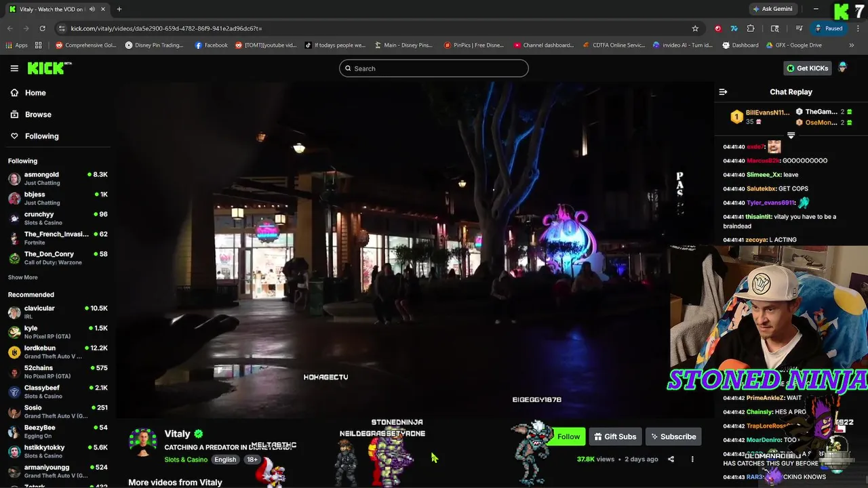Open Sosio recommended channel
Image resolution: width=868 pixels, height=488 pixels.
point(58,411)
